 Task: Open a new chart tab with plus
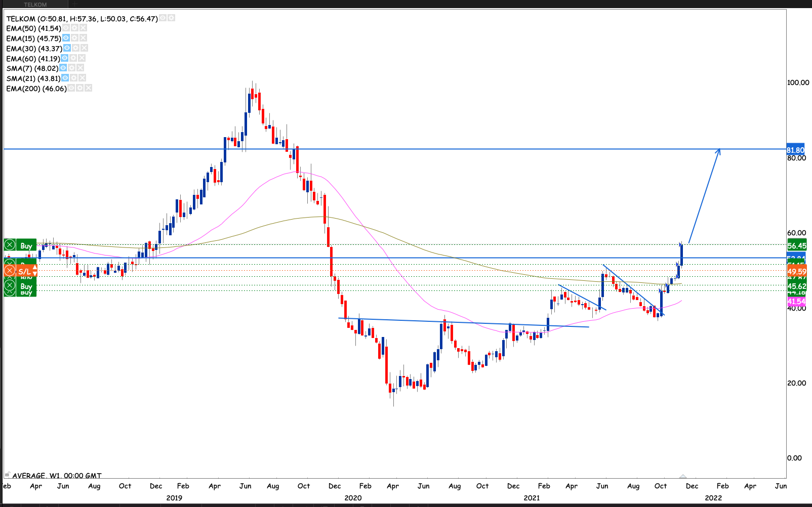click(x=74, y=5)
